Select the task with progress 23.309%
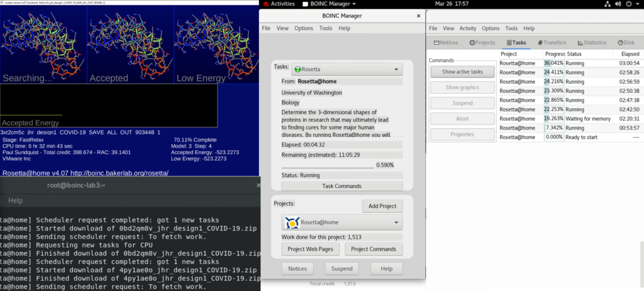 (x=570, y=91)
